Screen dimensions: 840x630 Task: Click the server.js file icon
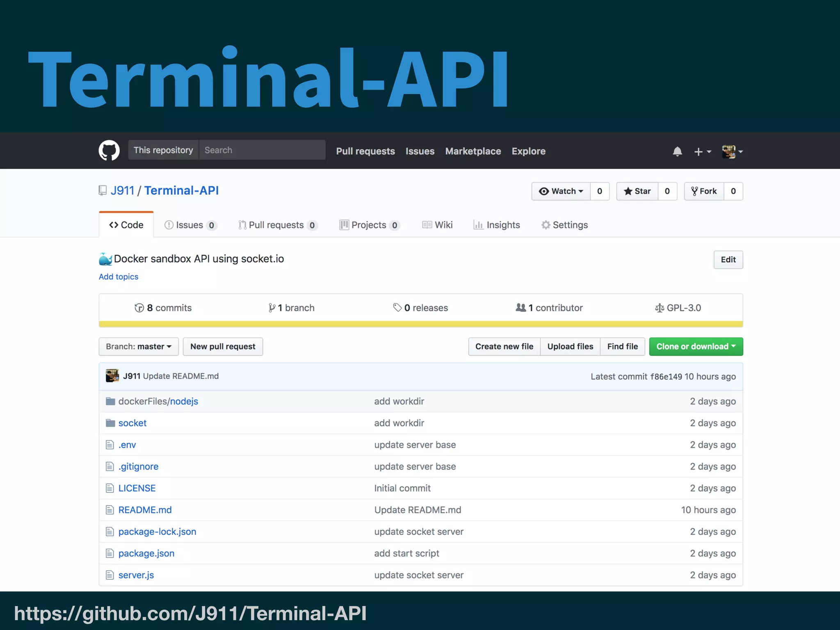click(x=110, y=575)
